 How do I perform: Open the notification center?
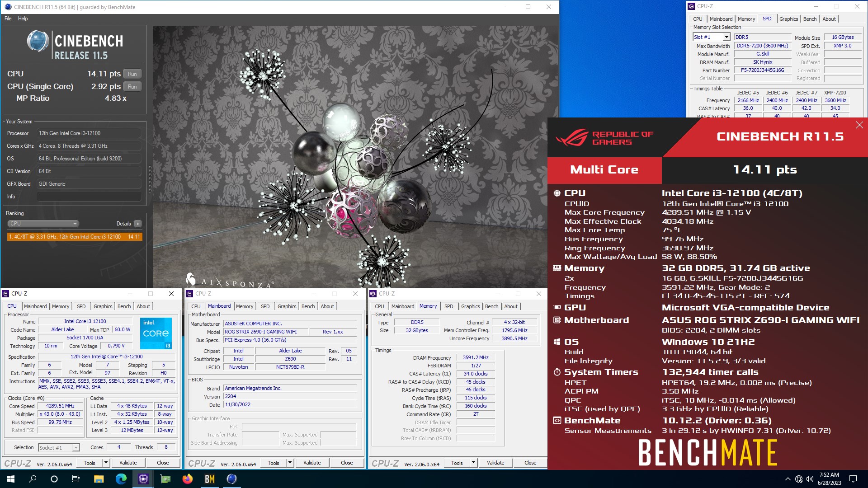tap(853, 479)
